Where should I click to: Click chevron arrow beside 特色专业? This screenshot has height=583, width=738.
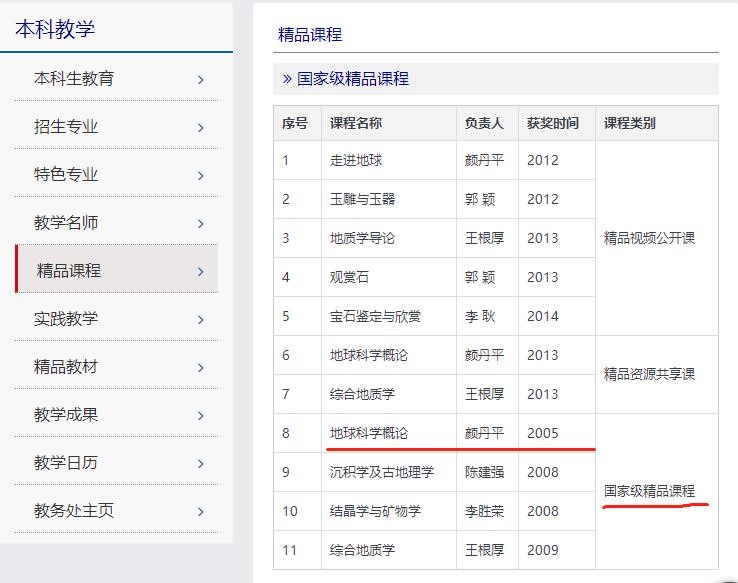(x=201, y=175)
